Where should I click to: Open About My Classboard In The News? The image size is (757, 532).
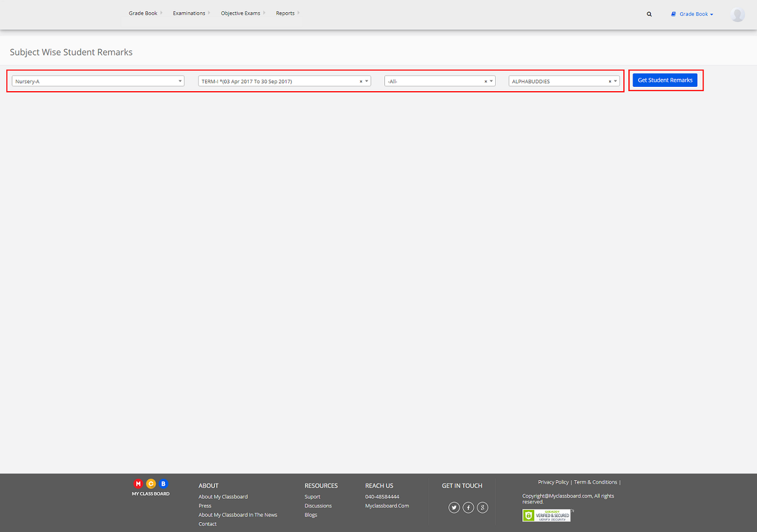(238, 515)
